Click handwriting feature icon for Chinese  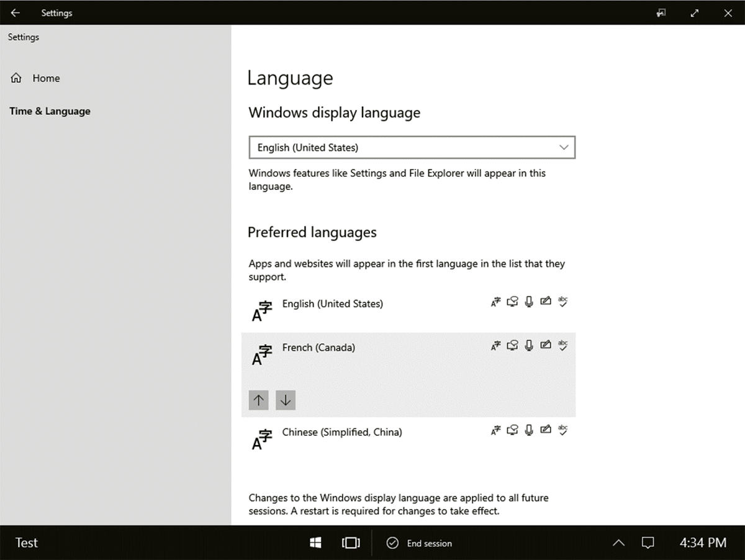coord(546,430)
